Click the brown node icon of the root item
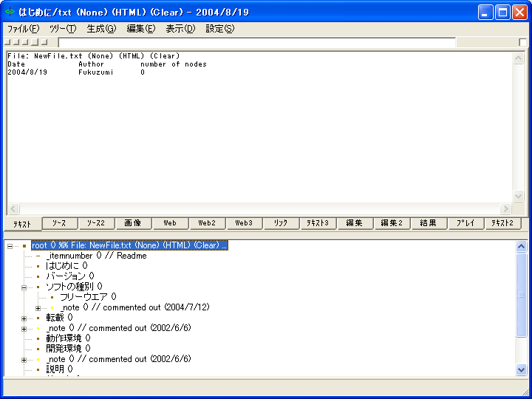This screenshot has height=399, width=532. click(x=24, y=245)
